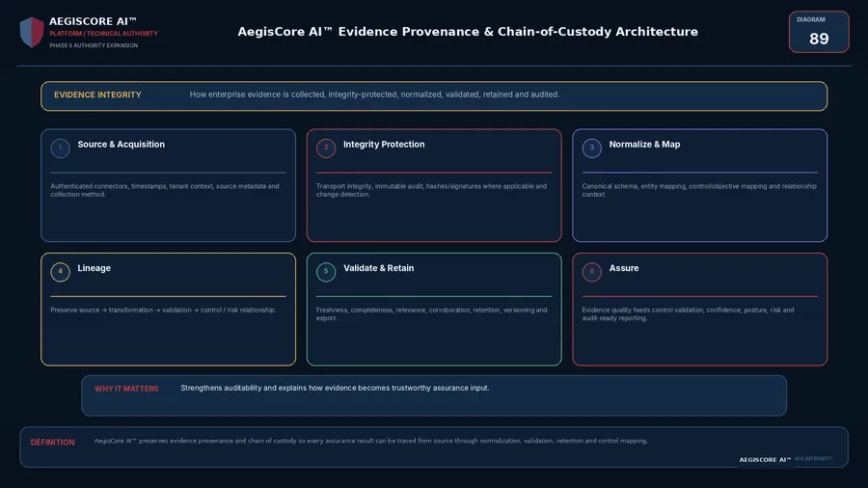Click the 'WHY IT MATTERS' label
The image size is (868, 488).
click(126, 389)
